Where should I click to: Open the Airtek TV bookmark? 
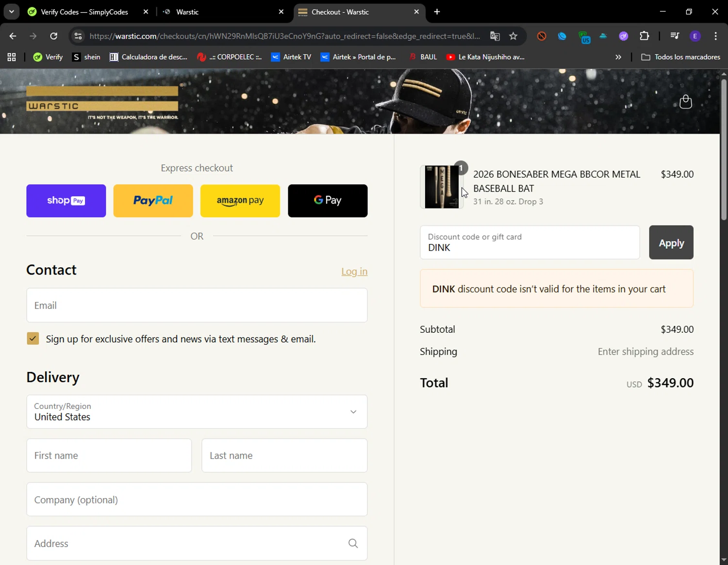(x=291, y=57)
